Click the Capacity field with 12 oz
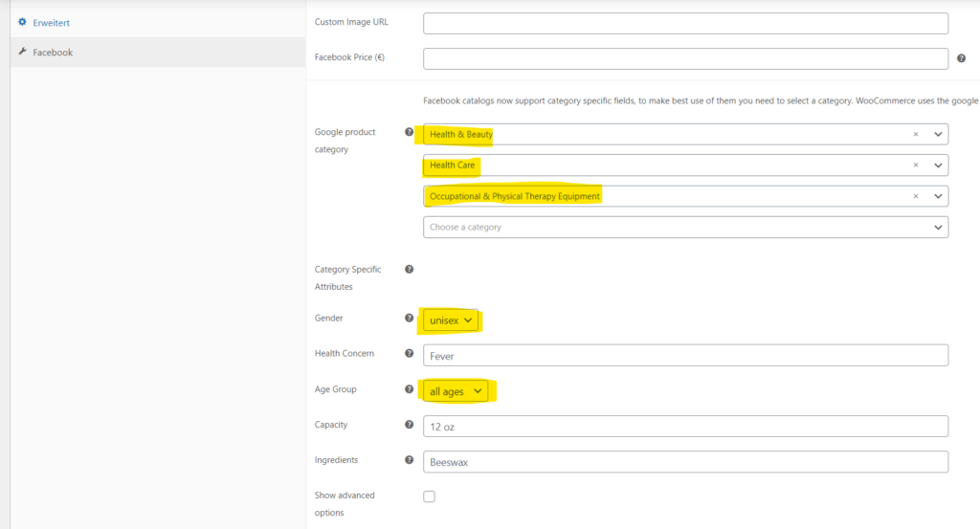The image size is (980, 529). (685, 427)
